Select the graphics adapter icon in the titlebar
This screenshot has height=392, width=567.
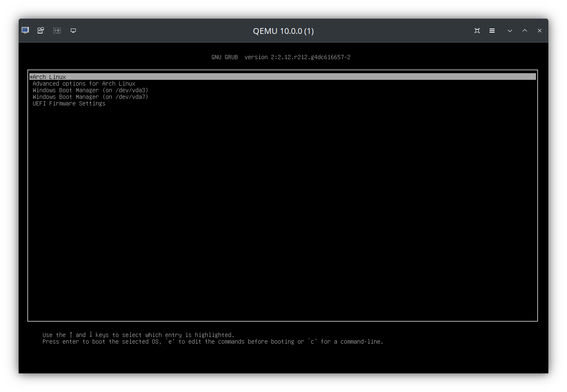[x=57, y=30]
